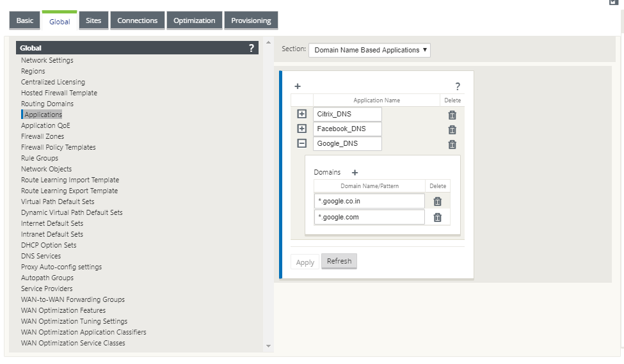Click the Apply button

point(305,262)
